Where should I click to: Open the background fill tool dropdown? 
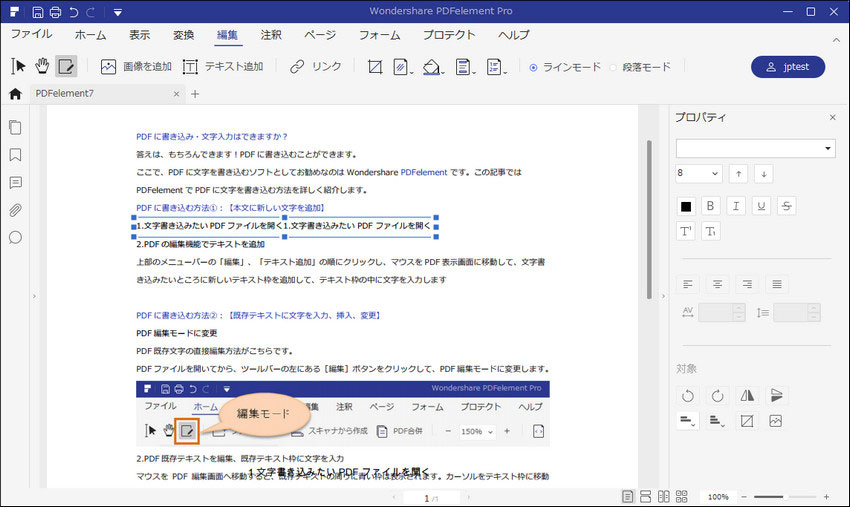pyautogui.click(x=433, y=67)
